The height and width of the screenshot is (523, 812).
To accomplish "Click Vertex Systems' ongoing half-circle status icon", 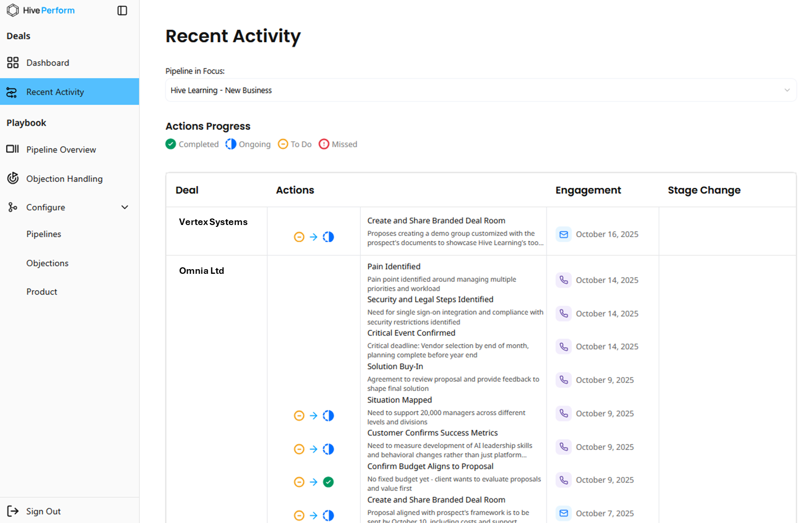I will click(x=328, y=237).
